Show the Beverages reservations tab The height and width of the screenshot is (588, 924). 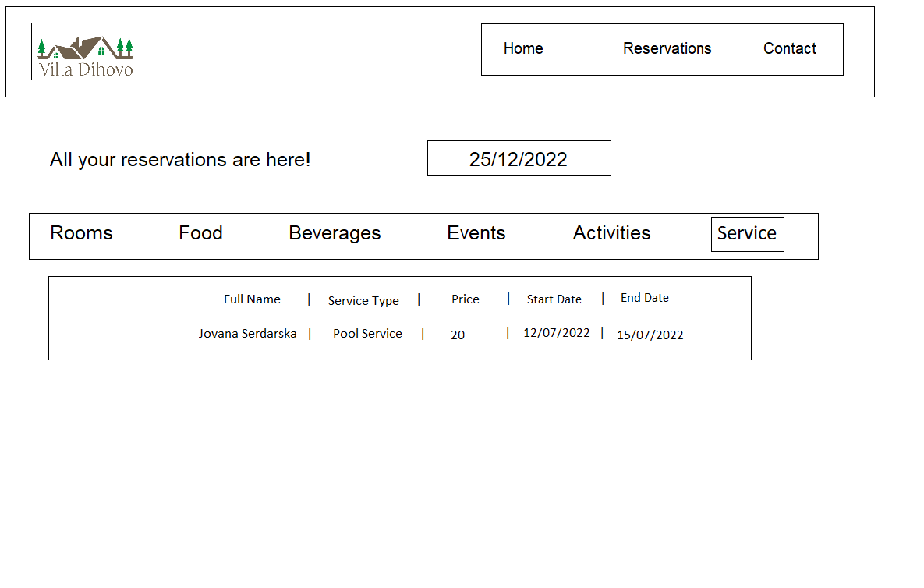click(335, 233)
